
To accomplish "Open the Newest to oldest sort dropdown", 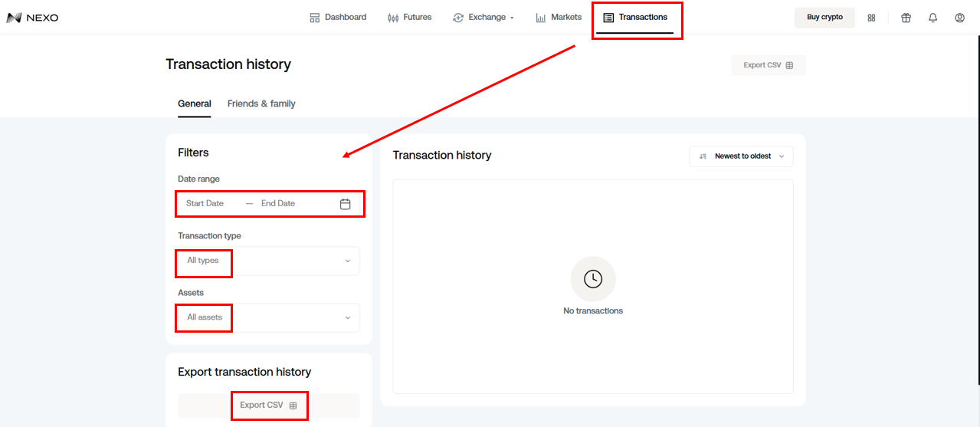I will (x=741, y=156).
